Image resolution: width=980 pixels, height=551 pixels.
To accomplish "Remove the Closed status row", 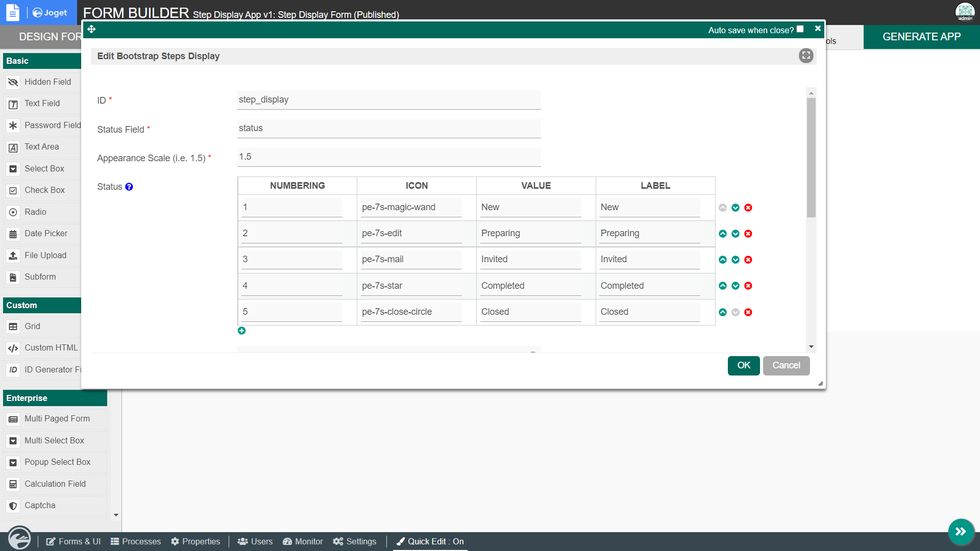I will [748, 312].
